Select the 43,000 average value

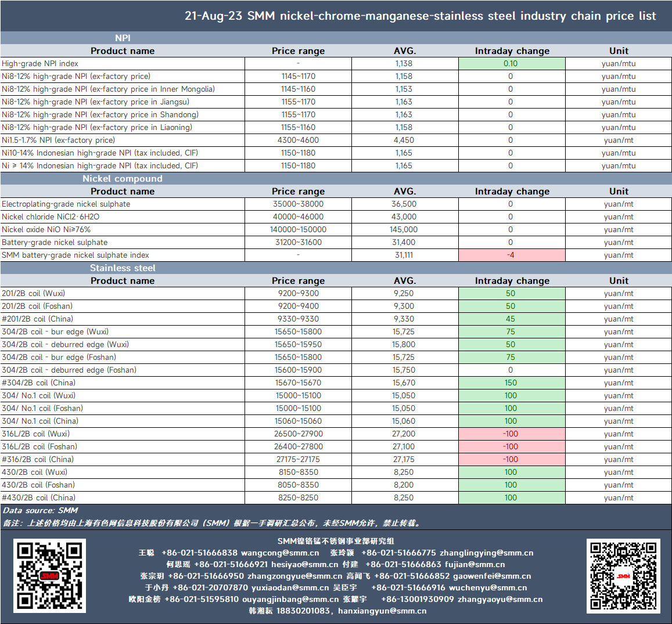pos(404,217)
